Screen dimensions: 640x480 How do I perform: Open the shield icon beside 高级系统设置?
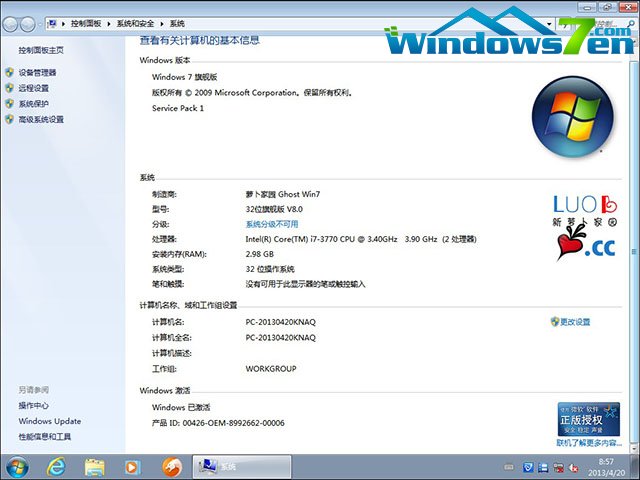pos(10,119)
